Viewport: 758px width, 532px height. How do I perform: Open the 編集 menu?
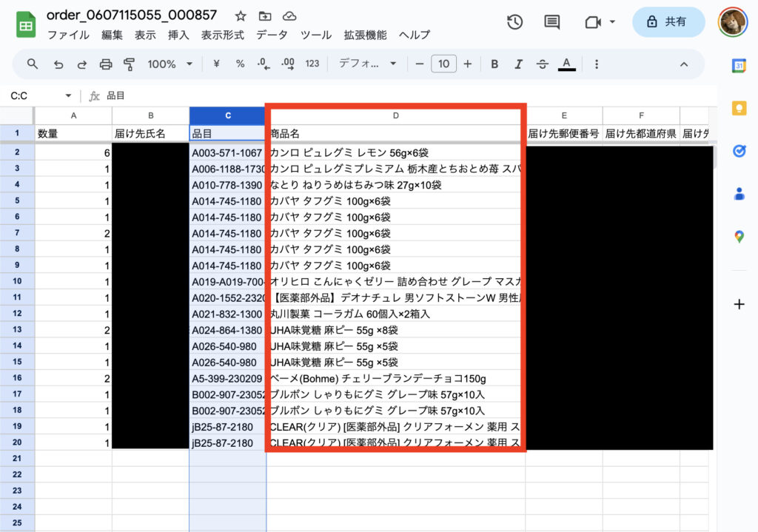tap(112, 35)
